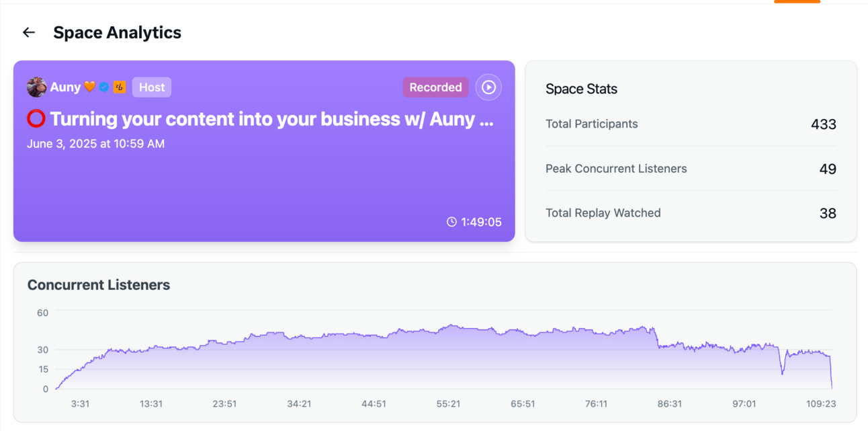Click Auny's host avatar
This screenshot has height=431, width=868.
pyautogui.click(x=36, y=87)
